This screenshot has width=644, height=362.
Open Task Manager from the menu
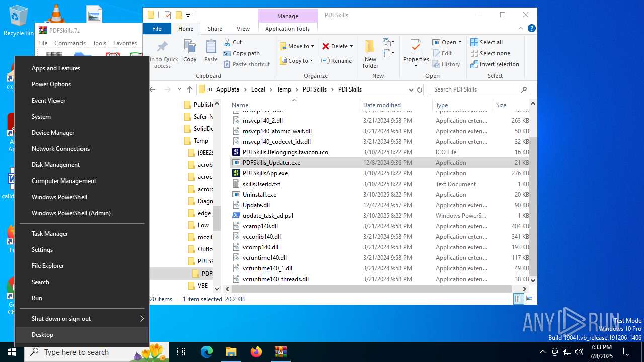click(x=83, y=234)
